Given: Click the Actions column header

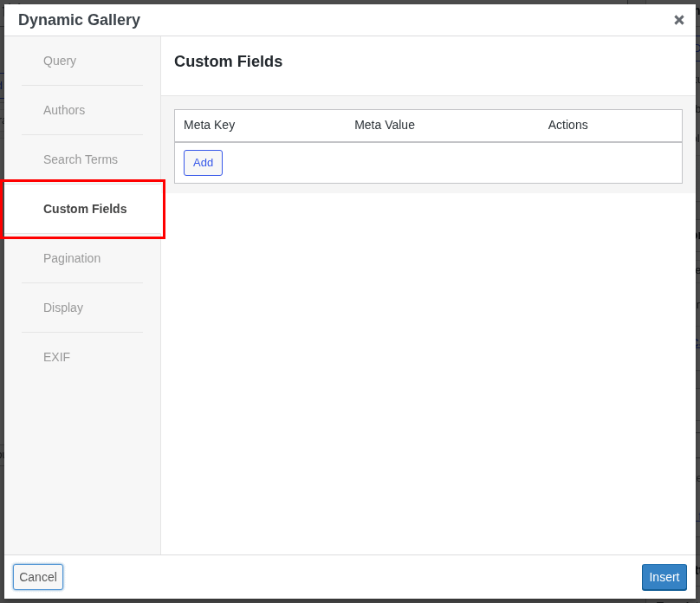Looking at the screenshot, I should tap(567, 125).
